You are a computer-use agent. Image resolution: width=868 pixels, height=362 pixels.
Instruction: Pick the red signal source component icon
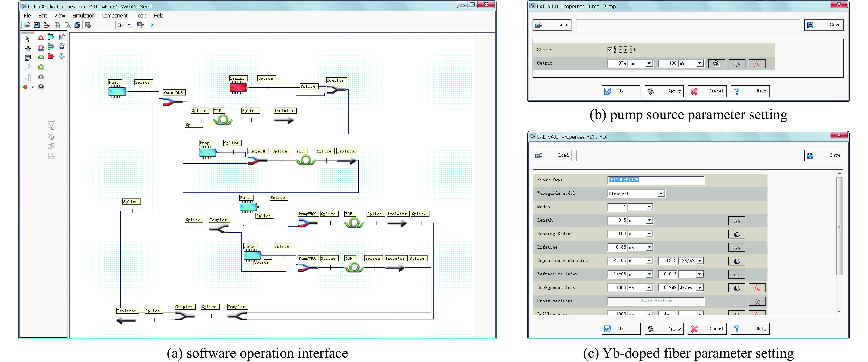click(51, 56)
